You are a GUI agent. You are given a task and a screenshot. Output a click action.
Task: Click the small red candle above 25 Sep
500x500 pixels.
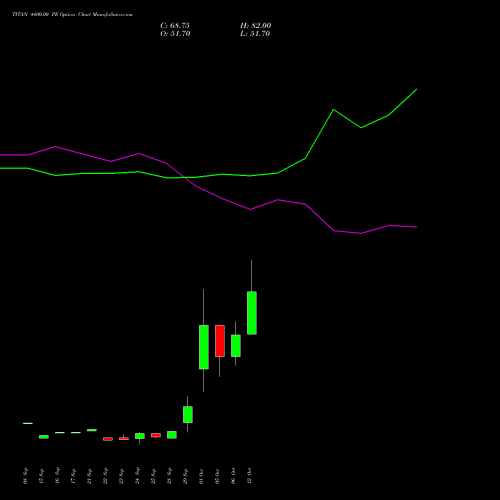tap(156, 435)
